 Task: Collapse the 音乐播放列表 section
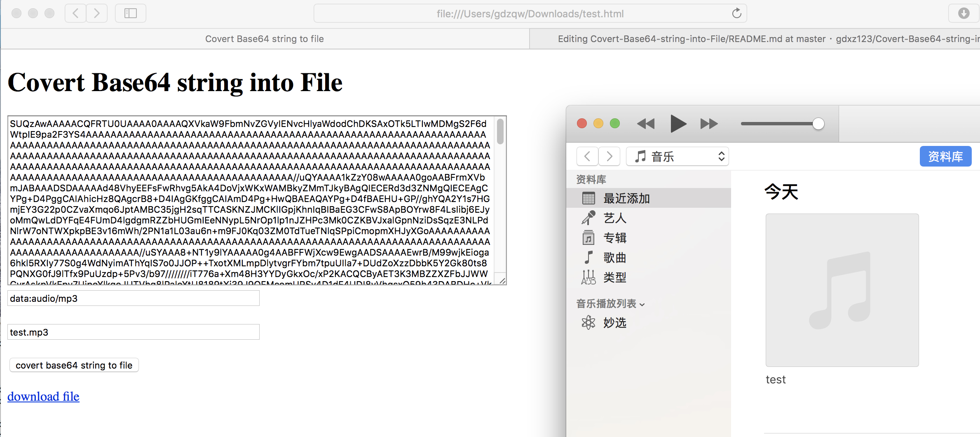[641, 304]
